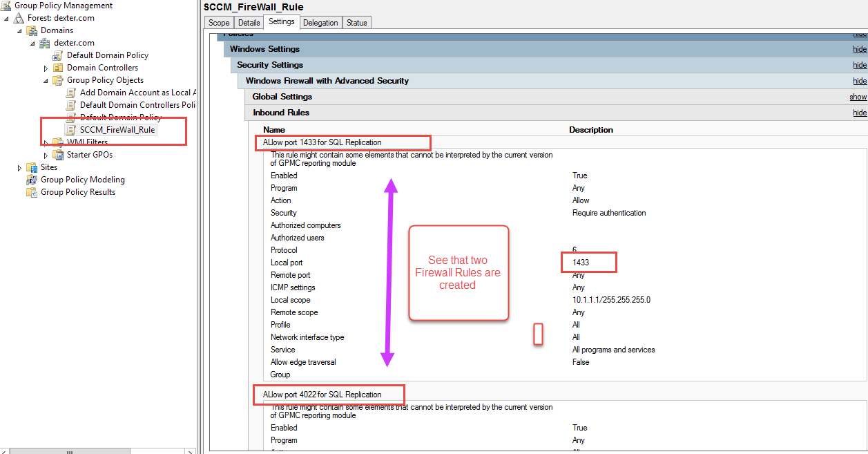Click the Group Policy Objects folder icon
868x454 pixels.
(58, 79)
